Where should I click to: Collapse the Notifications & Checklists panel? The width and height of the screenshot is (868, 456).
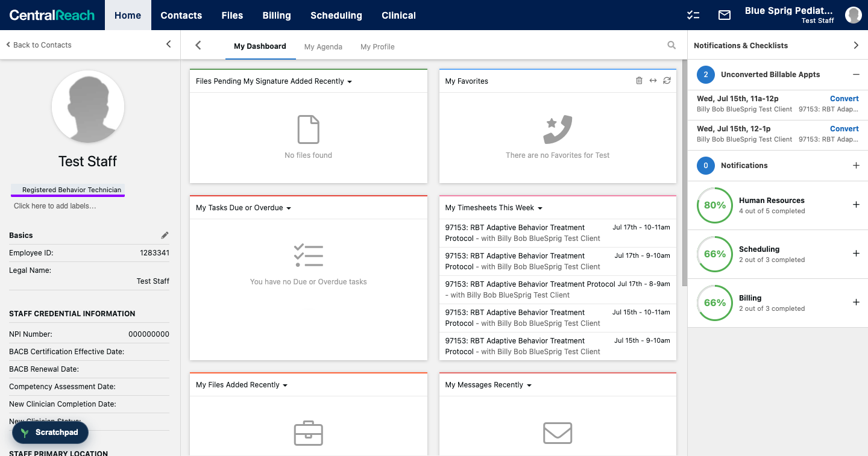point(856,45)
